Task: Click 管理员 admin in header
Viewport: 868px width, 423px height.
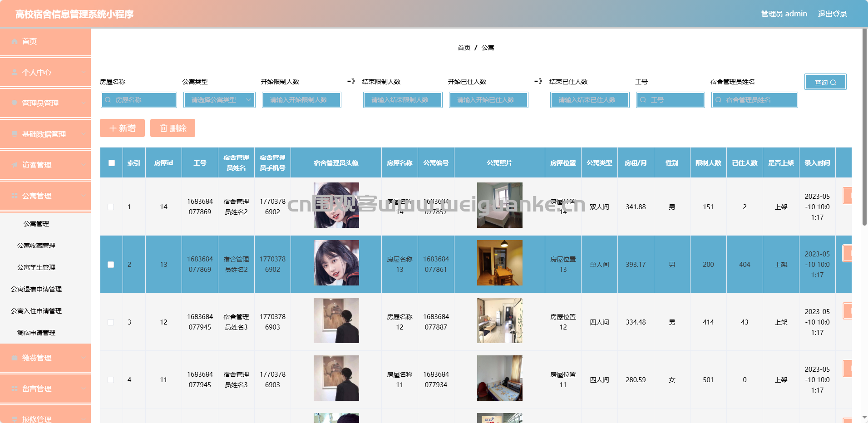Action: 784,14
